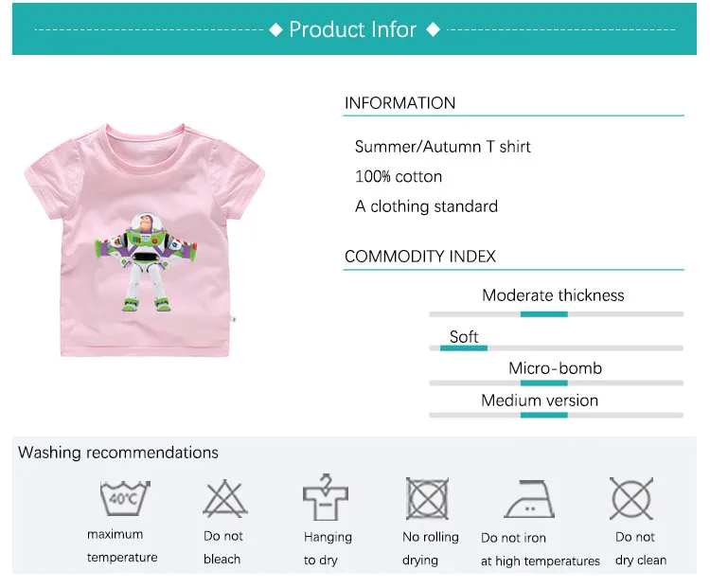The width and height of the screenshot is (710, 588).
Task: Click the diamond right of Product Infor
Action: pyautogui.click(x=434, y=30)
